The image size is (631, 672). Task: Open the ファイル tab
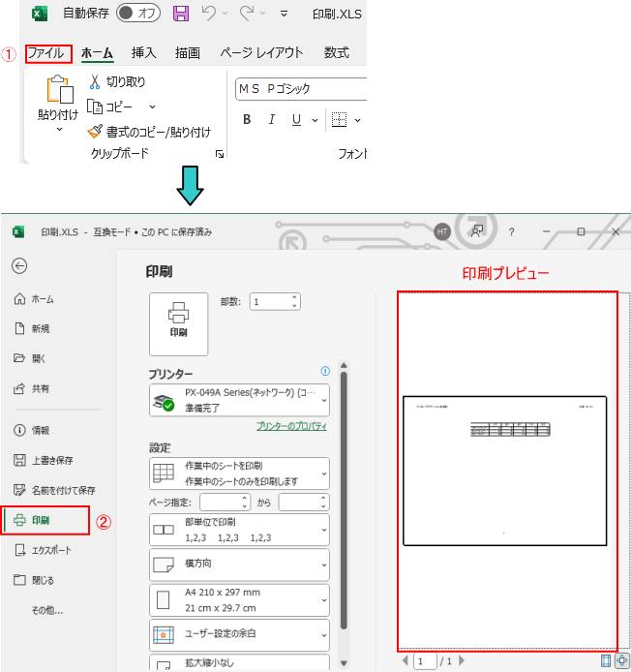[48, 53]
